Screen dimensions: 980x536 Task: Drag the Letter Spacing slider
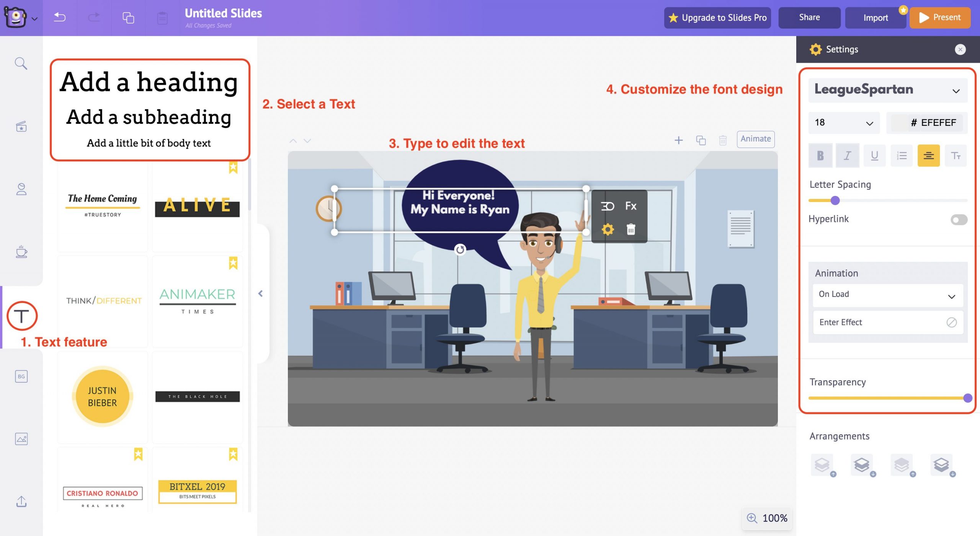click(835, 201)
